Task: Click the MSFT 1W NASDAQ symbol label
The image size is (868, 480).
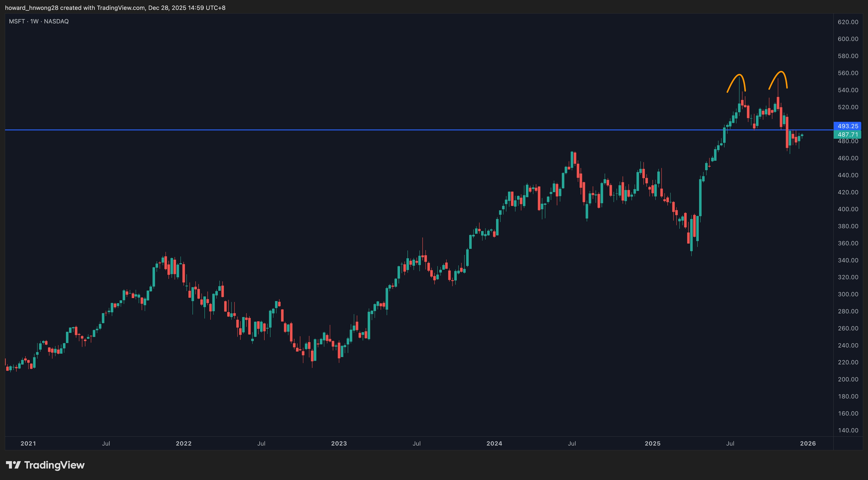Action: pyautogui.click(x=39, y=21)
